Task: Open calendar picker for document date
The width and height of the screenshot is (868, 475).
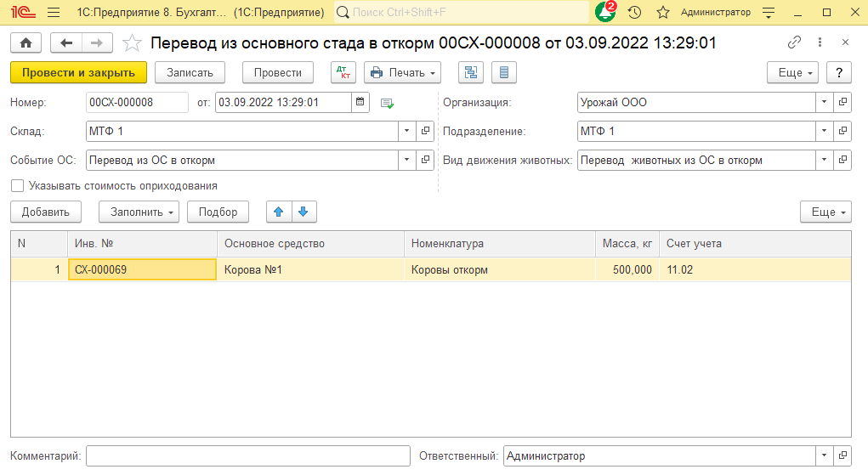Action: pyautogui.click(x=360, y=103)
